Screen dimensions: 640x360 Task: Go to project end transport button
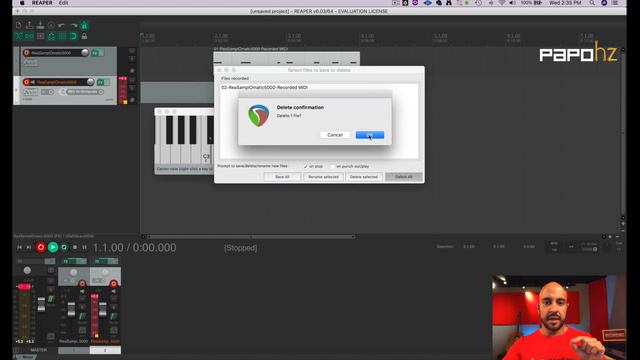(x=29, y=247)
